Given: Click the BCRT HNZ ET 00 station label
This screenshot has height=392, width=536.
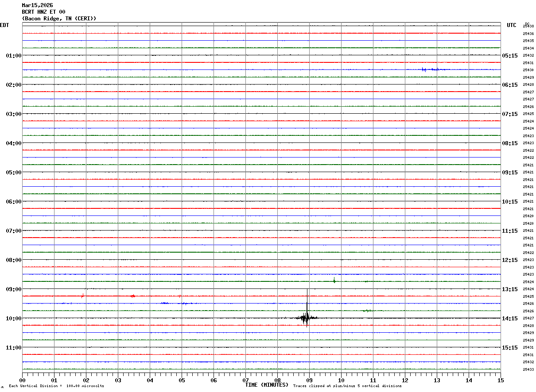Looking at the screenshot, I should (x=43, y=12).
